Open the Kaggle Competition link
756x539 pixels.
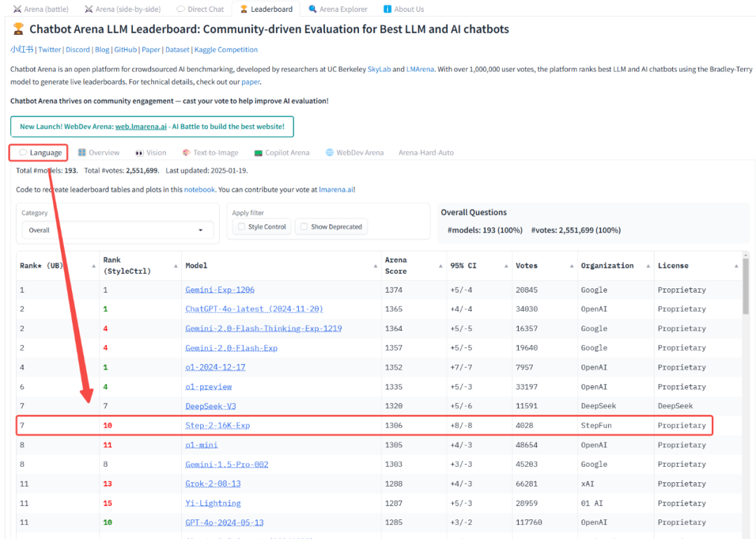(225, 50)
